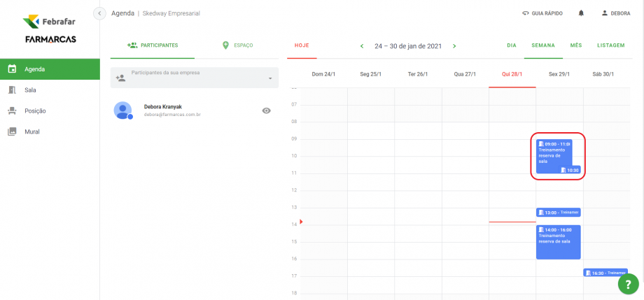
Task: Click the Hoje button
Action: (x=302, y=45)
